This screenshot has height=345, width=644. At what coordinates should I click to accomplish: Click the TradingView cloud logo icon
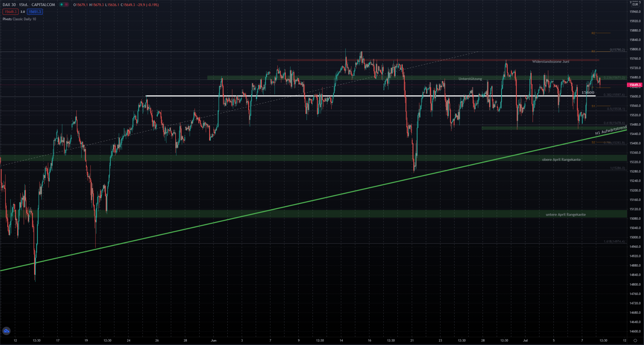click(6, 331)
